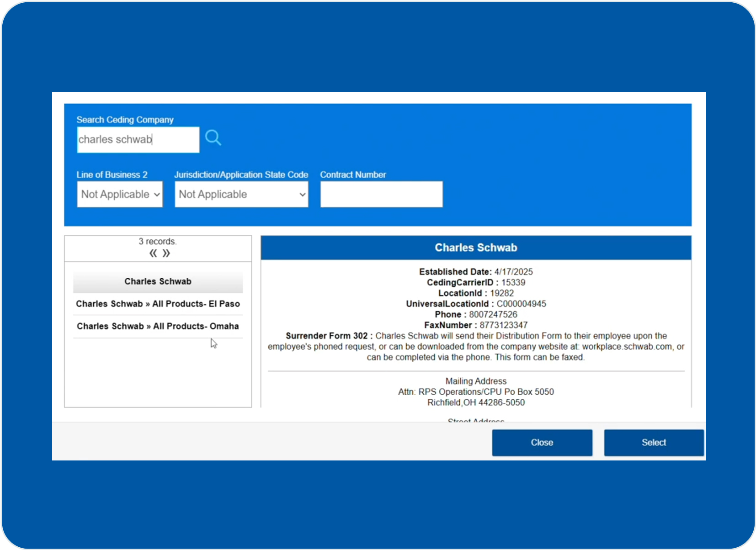Click the Established Date 4/17/2025 value
Screen dimensions: 756x550
(x=513, y=272)
